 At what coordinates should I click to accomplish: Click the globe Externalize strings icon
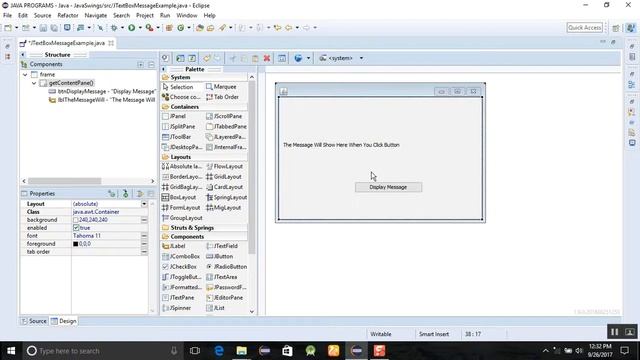(x=298, y=58)
